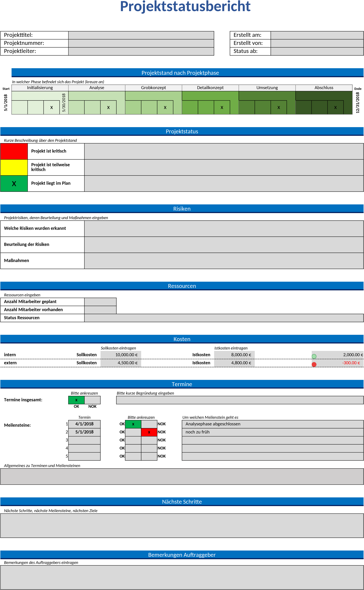Click the Projektleiter input field
Screen dimensions: 364x590
pyautogui.click(x=141, y=51)
